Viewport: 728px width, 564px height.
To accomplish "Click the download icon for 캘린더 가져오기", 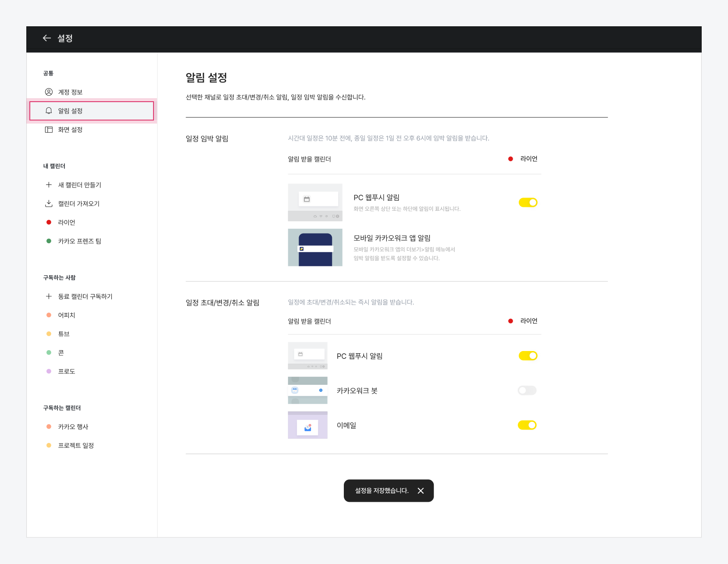I will pos(49,204).
